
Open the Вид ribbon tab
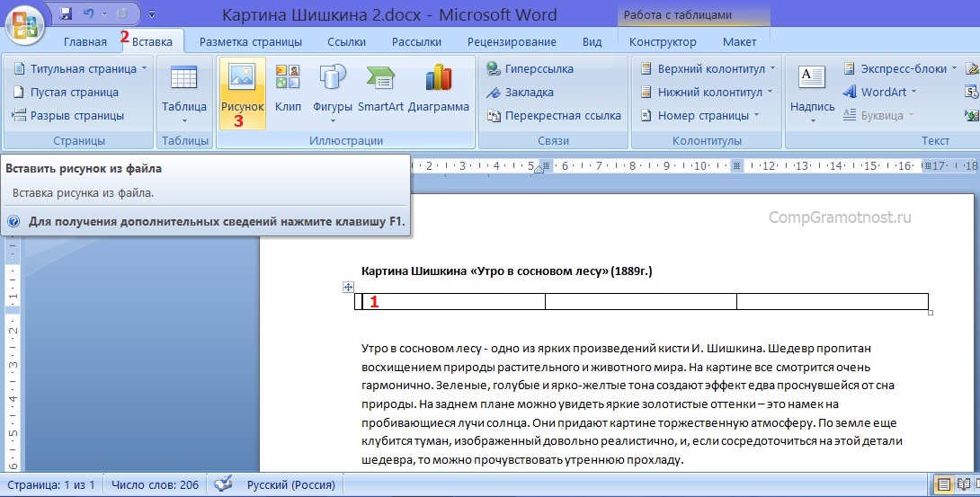[x=592, y=42]
